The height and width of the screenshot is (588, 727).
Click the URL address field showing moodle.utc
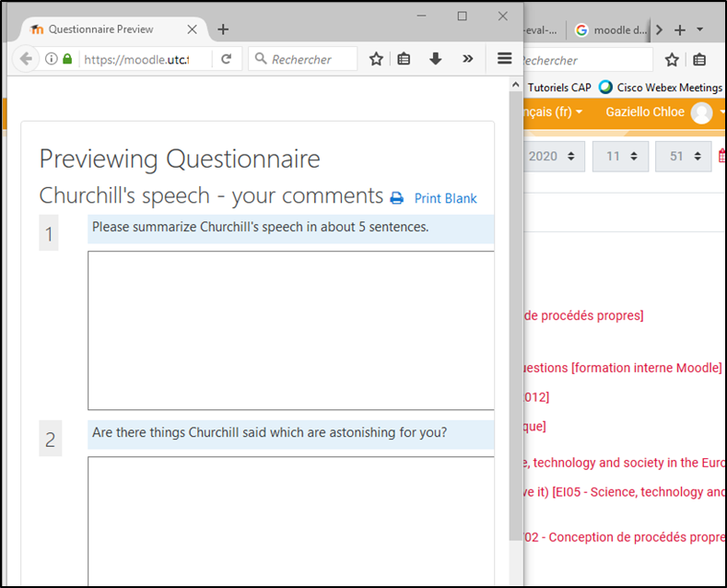[x=137, y=59]
